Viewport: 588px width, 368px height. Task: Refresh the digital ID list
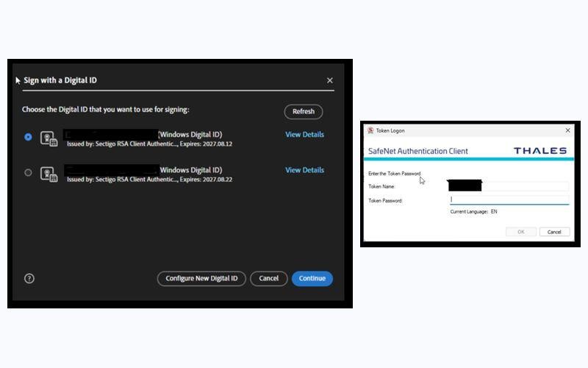pyautogui.click(x=304, y=112)
